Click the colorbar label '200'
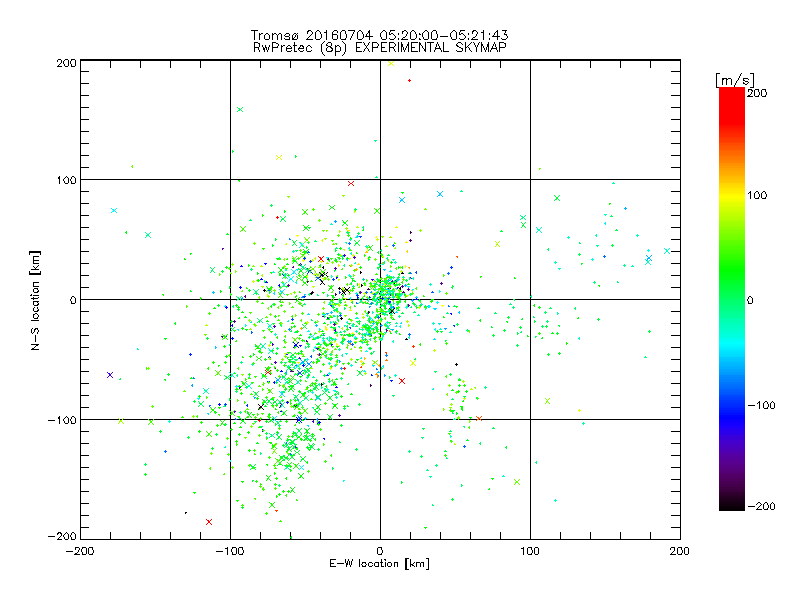Image resolution: width=800 pixels, height=600 pixels. pos(757,93)
